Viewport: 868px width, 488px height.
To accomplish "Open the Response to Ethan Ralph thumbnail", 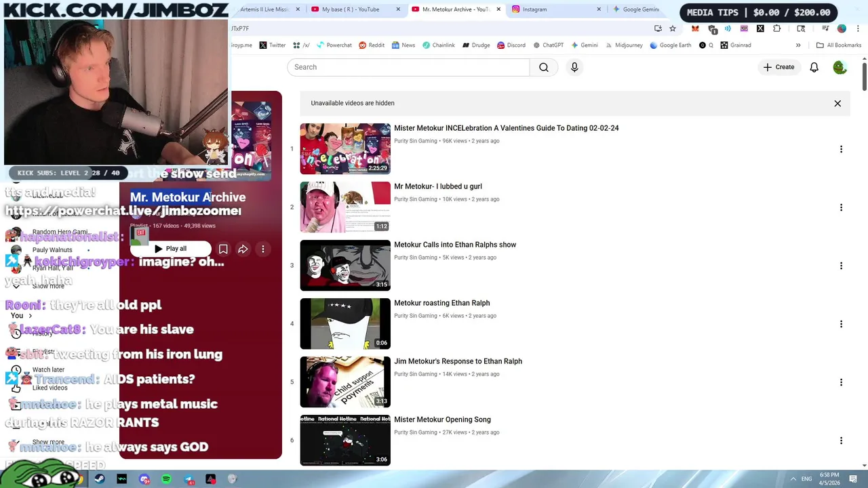I will pyautogui.click(x=345, y=382).
